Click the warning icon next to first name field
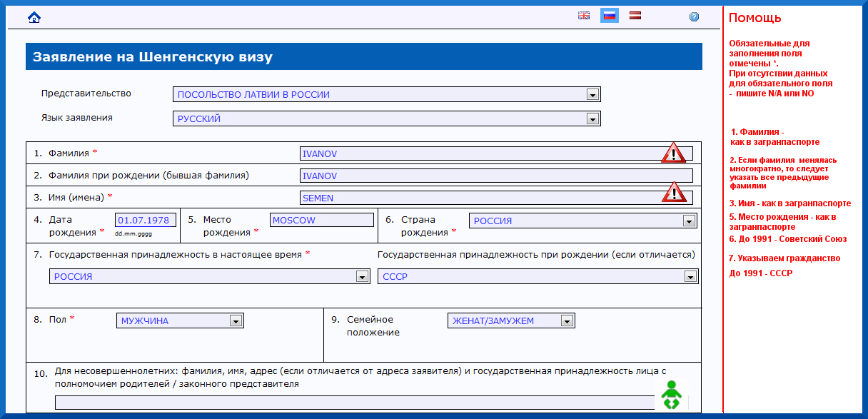This screenshot has width=868, height=419. [x=673, y=192]
